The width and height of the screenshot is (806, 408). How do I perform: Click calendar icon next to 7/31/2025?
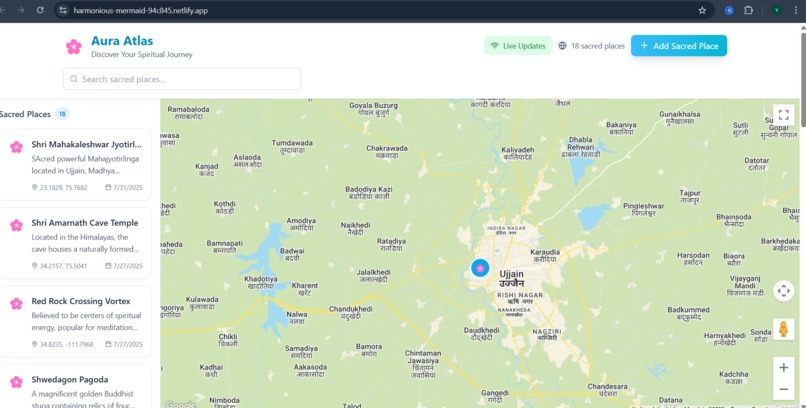[x=108, y=188]
